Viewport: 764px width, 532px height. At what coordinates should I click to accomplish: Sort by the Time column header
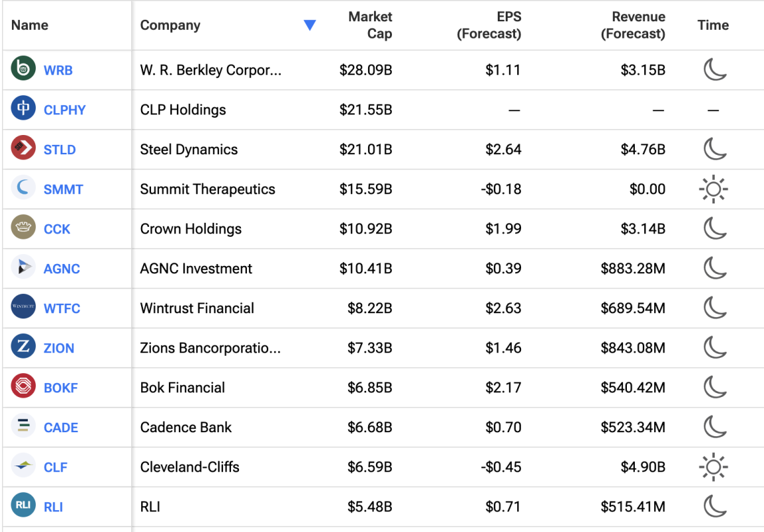pyautogui.click(x=713, y=25)
